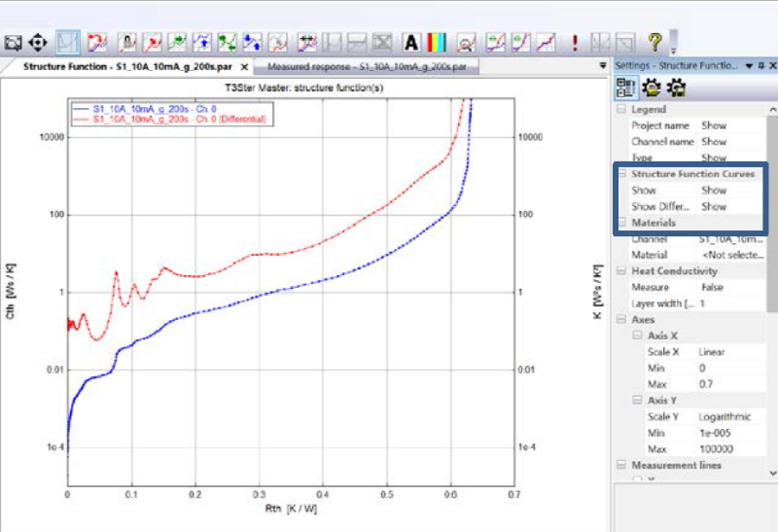Click the magnifier-over-curve zoom icon

(466, 43)
